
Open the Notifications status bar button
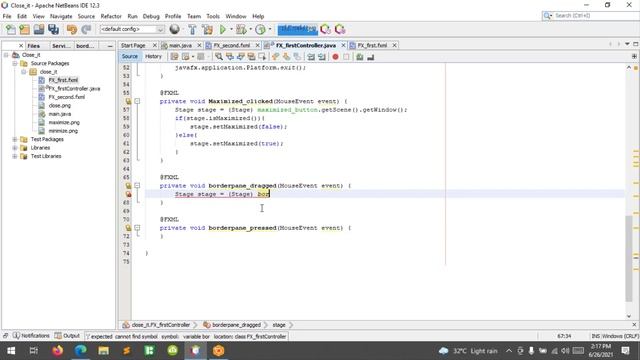pyautogui.click(x=31, y=336)
